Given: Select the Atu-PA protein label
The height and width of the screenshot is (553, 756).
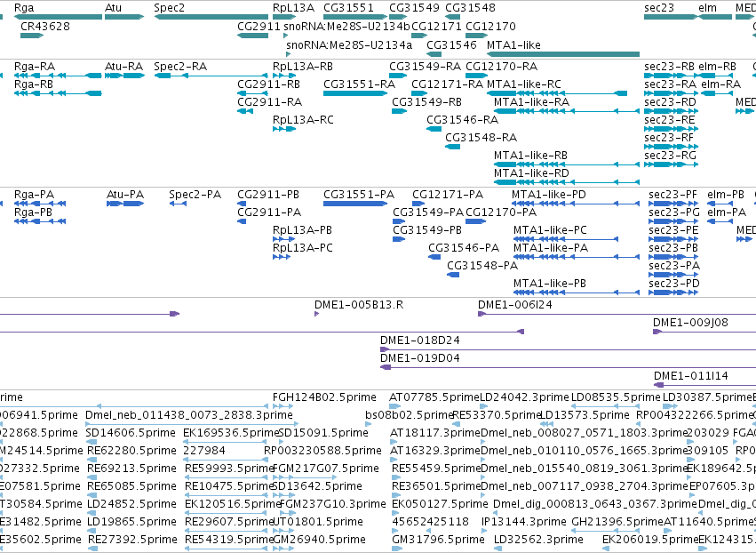Looking at the screenshot, I should coord(125,194).
